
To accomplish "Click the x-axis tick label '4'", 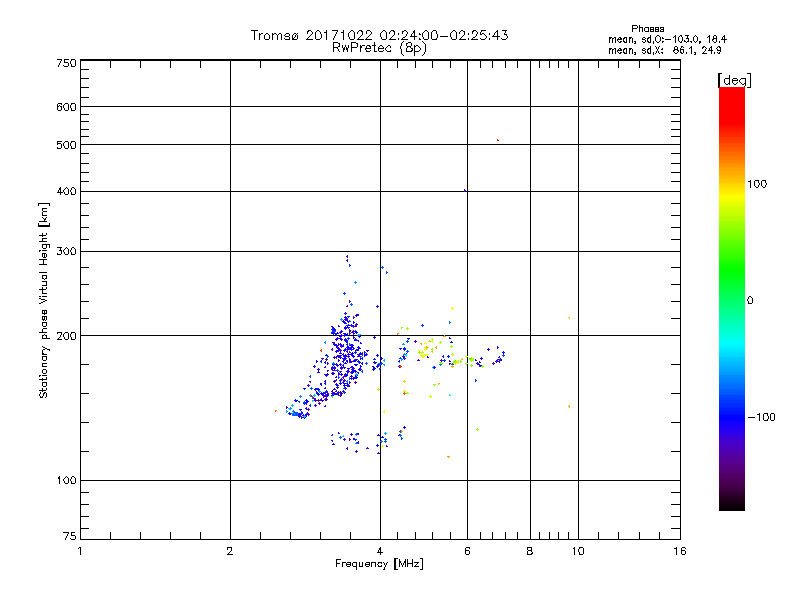I will click(x=380, y=551).
